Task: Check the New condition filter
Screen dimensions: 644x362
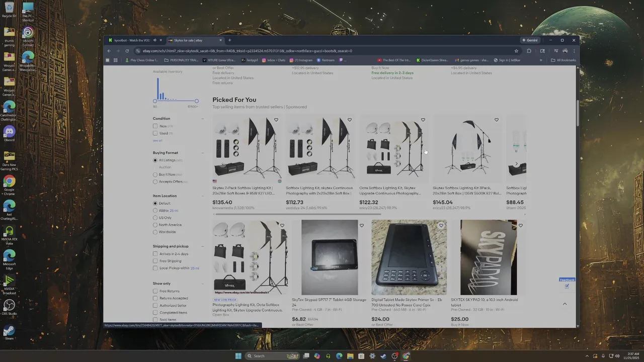Action: (155, 126)
